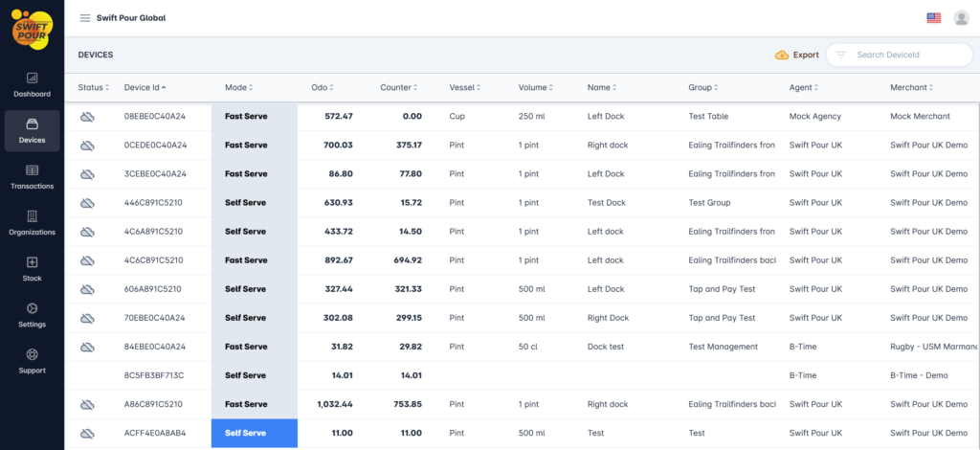The image size is (980, 450).
Task: Open the Stock section
Action: point(32,268)
